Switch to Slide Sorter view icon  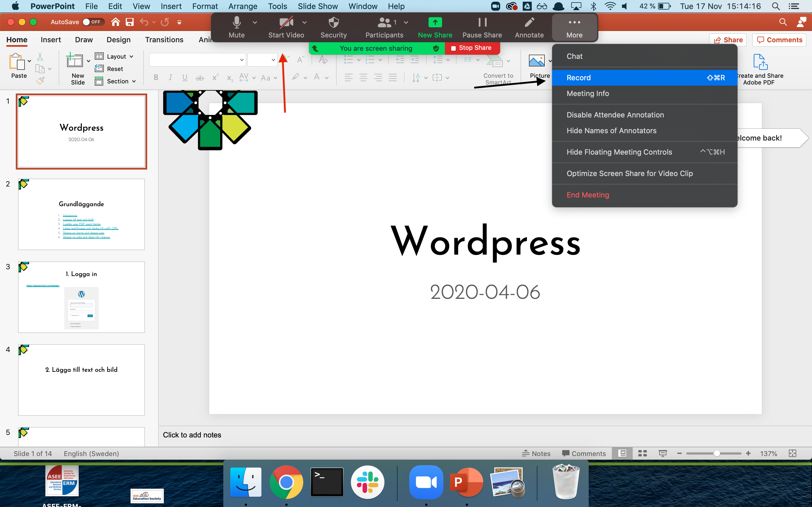coord(642,453)
